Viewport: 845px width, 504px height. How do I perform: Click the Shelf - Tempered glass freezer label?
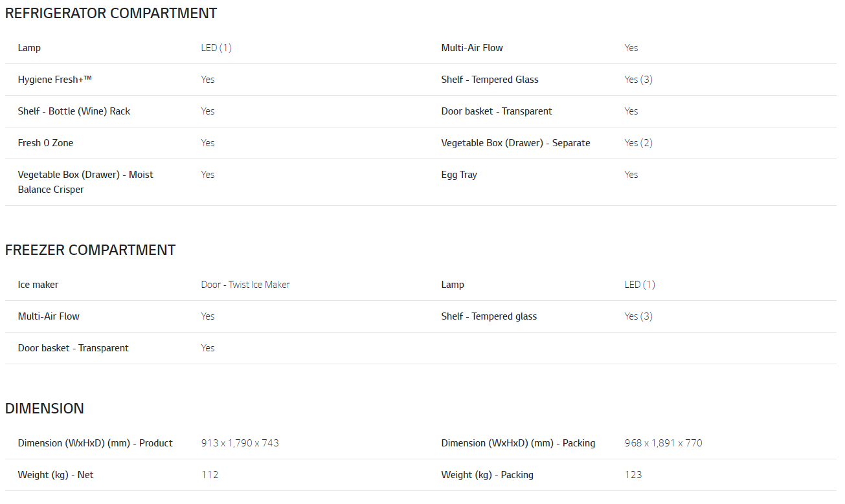pyautogui.click(x=489, y=316)
